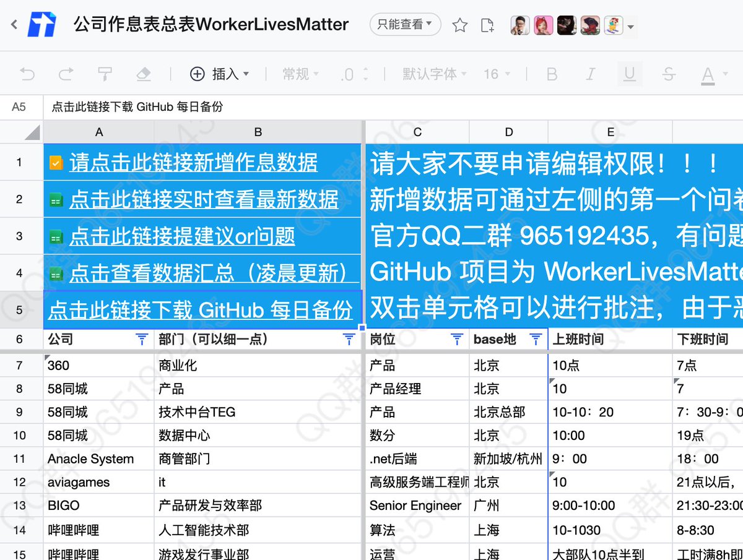
Task: Open 点击此链接提建议or问题 link
Action: pyautogui.click(x=182, y=236)
